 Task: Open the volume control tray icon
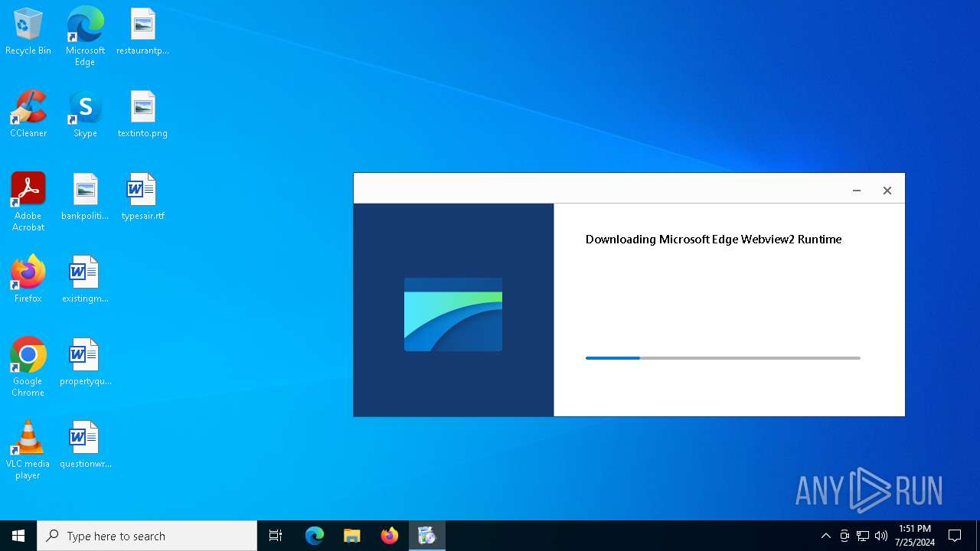click(881, 536)
